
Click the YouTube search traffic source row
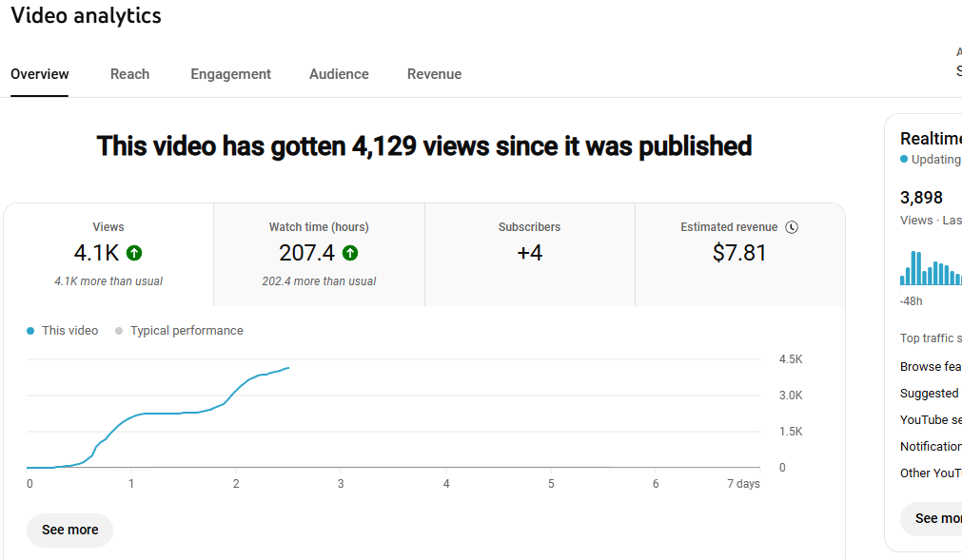coord(931,420)
